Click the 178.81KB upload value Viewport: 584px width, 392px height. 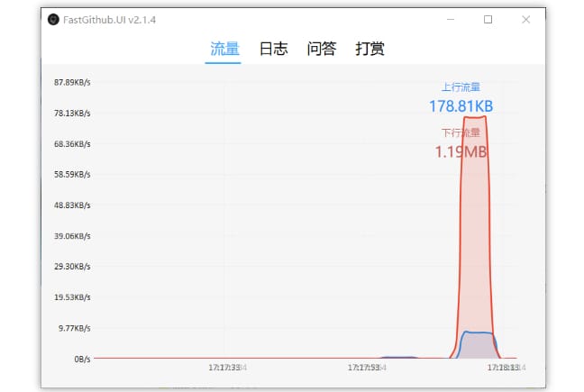click(461, 106)
